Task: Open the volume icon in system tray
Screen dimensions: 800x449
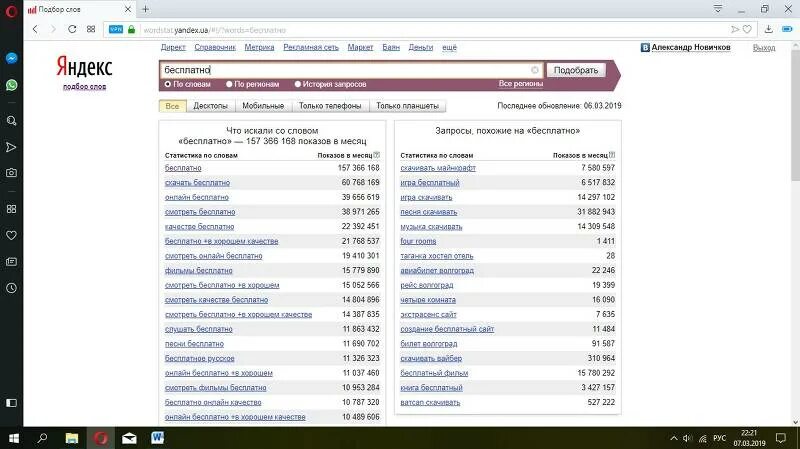Action: [687, 438]
